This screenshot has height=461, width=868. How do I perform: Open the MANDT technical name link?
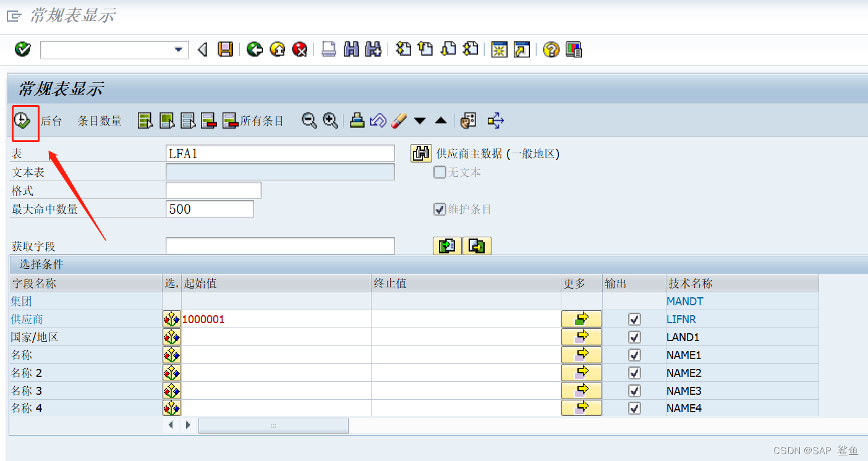tap(684, 301)
